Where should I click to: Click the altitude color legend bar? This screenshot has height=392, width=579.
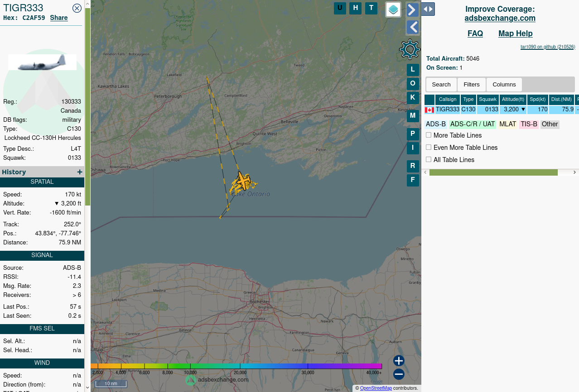[236, 366]
